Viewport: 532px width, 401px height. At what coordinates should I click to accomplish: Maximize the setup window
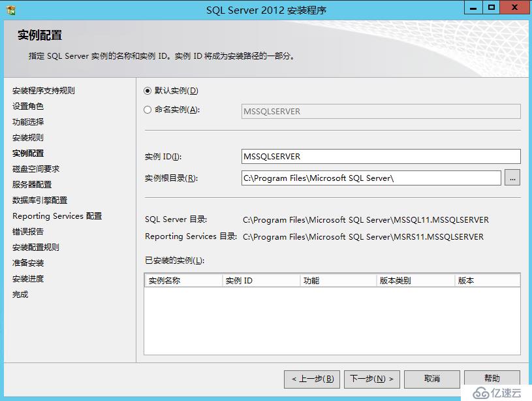click(x=491, y=7)
